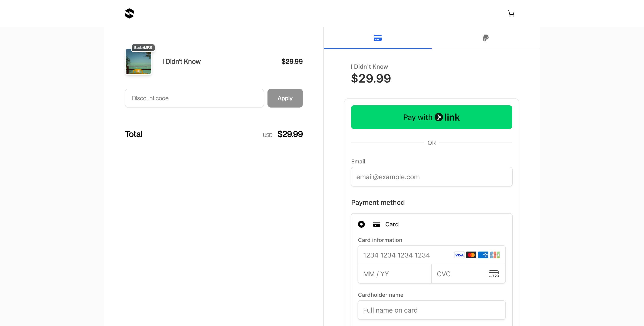Focus the MM / YY expiry field
The width and height of the screenshot is (644, 326).
394,274
